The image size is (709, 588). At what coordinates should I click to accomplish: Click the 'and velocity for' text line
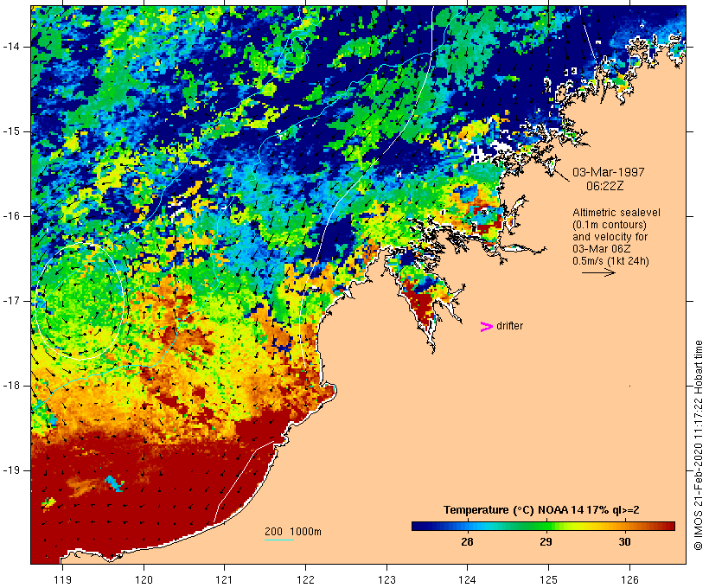point(610,237)
